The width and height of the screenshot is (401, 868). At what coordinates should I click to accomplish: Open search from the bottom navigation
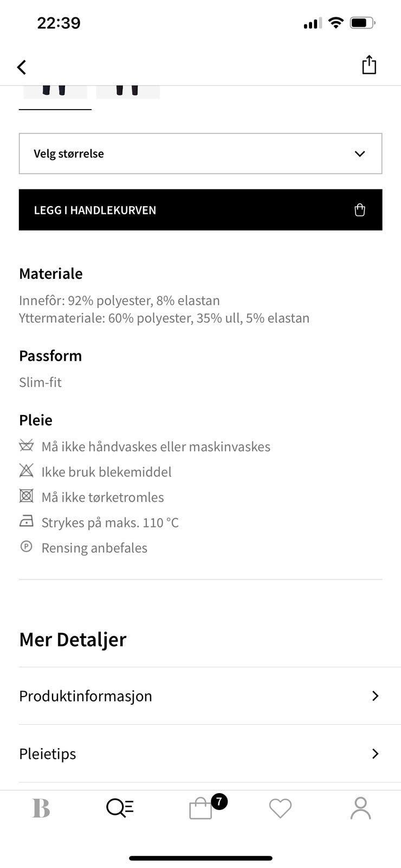pyautogui.click(x=119, y=807)
